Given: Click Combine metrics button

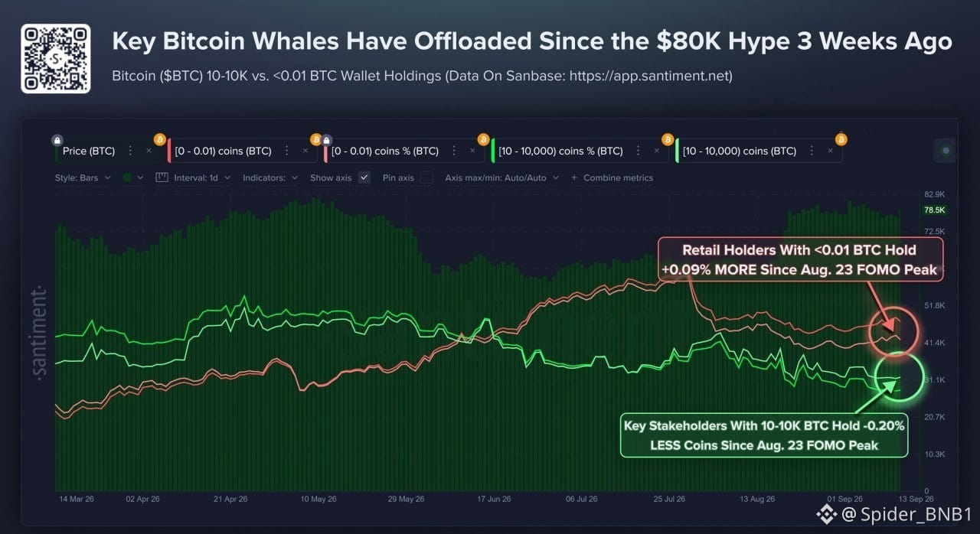Looking at the screenshot, I should (x=612, y=177).
